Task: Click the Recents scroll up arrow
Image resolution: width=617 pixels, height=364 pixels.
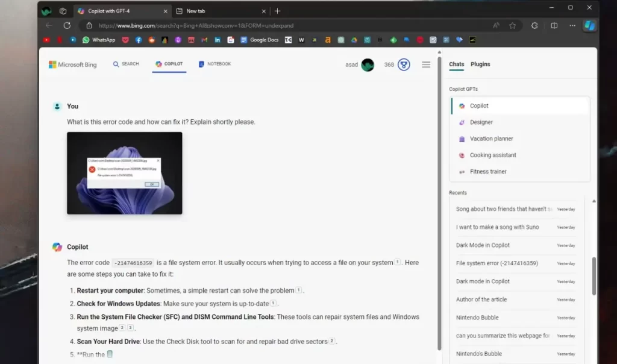Action: [x=594, y=201]
